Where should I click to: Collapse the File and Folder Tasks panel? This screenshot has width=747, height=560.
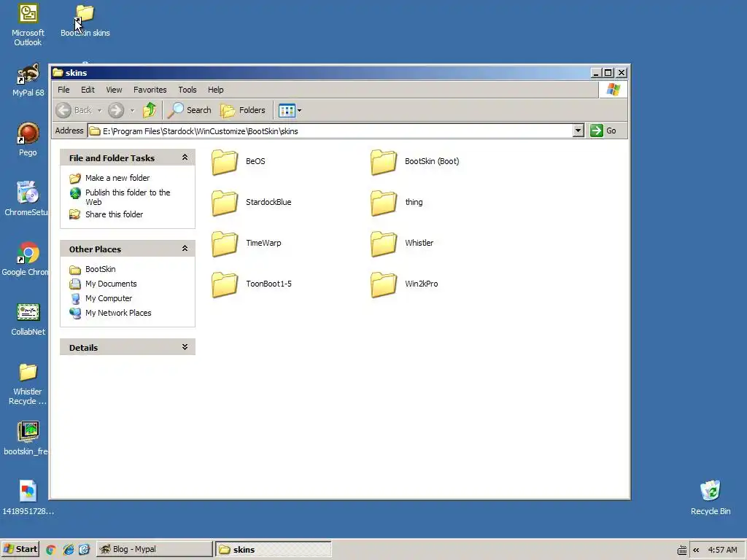pos(185,157)
